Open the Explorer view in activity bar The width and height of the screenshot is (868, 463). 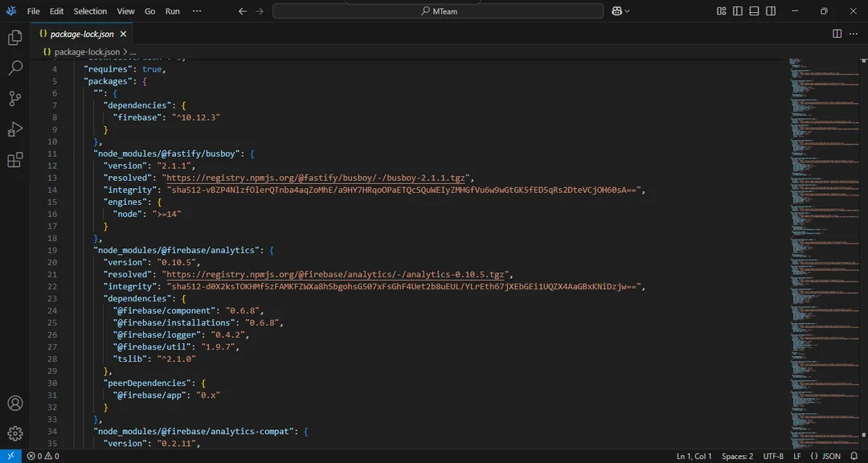[15, 38]
